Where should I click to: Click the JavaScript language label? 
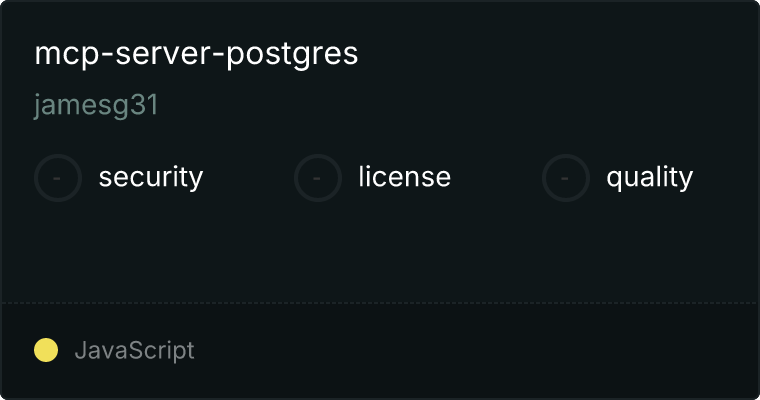click(134, 351)
